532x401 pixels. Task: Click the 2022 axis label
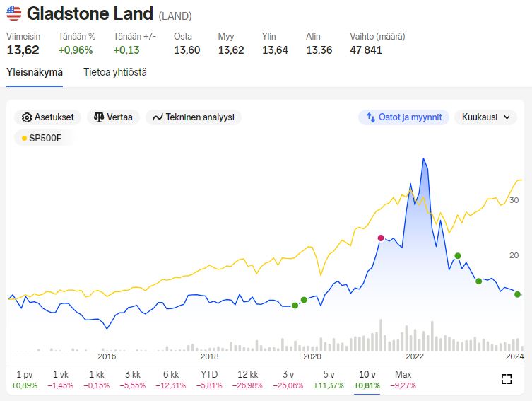[x=415, y=356]
